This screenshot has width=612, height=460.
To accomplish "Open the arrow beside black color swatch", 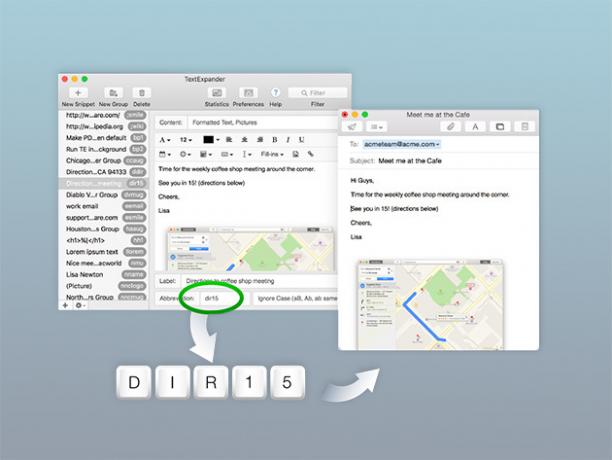I will [218, 140].
